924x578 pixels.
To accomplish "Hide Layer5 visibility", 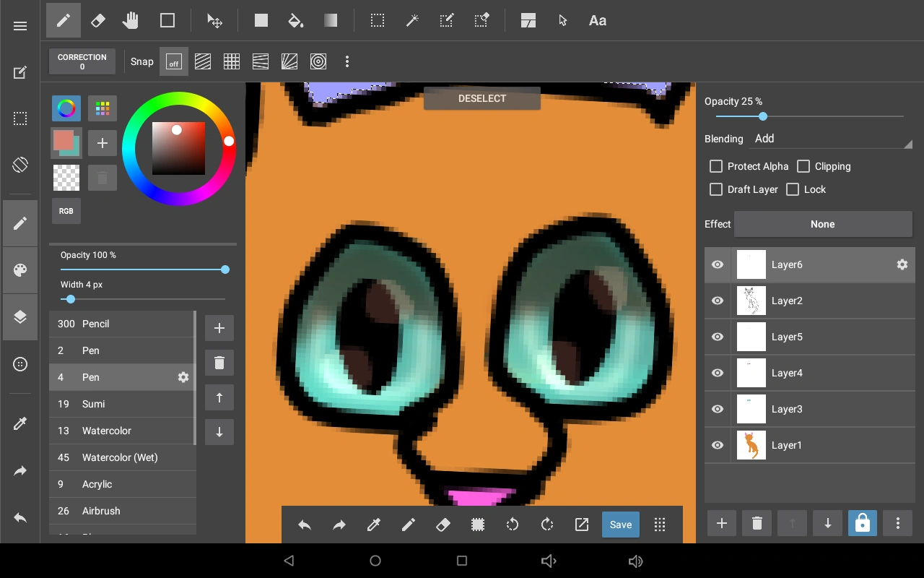I will (x=718, y=337).
